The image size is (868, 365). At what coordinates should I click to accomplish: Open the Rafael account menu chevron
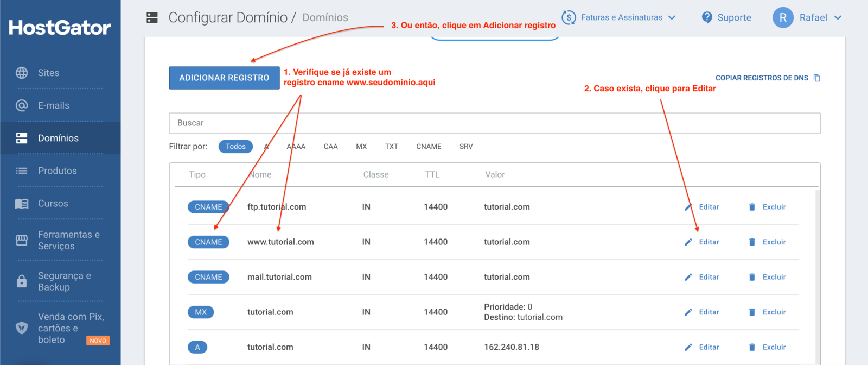[x=838, y=17]
